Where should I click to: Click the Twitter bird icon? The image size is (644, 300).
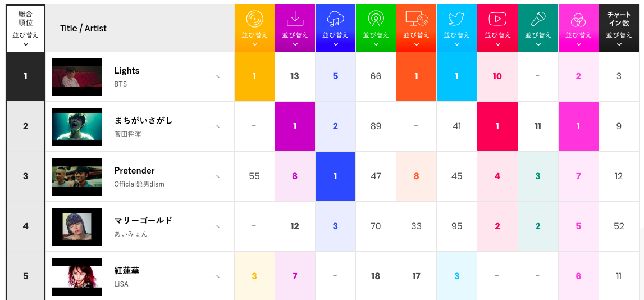[x=456, y=19]
